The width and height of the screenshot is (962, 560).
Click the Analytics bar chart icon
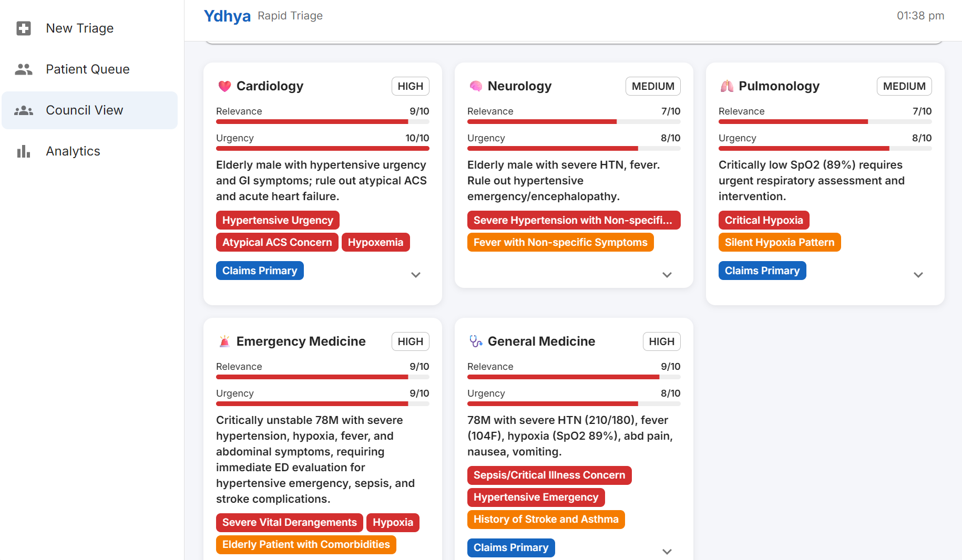[x=24, y=151]
